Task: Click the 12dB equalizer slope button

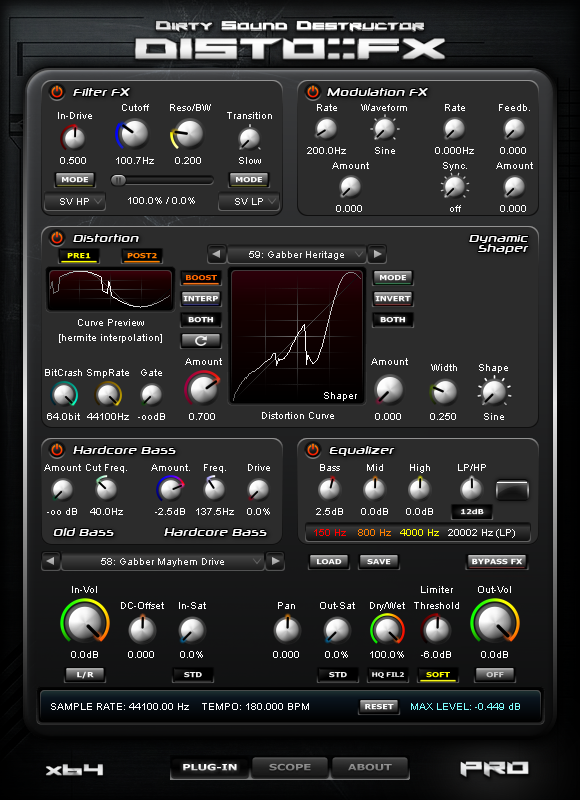Action: tap(472, 512)
